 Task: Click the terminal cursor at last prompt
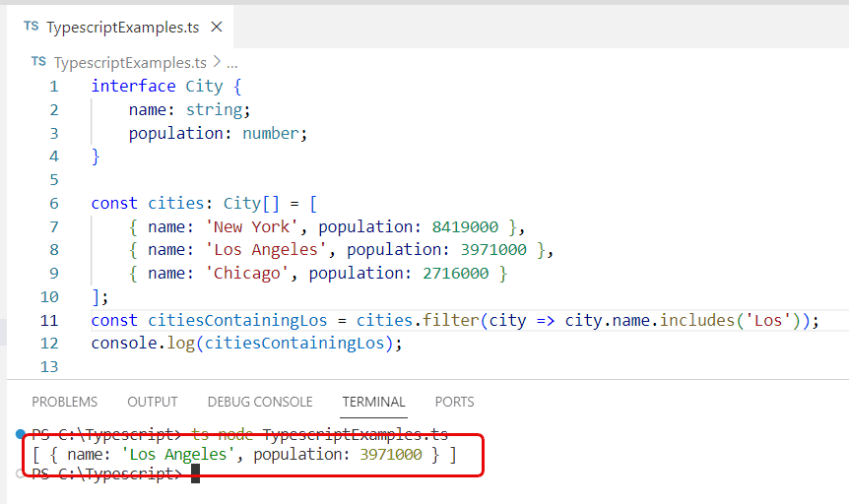195,473
